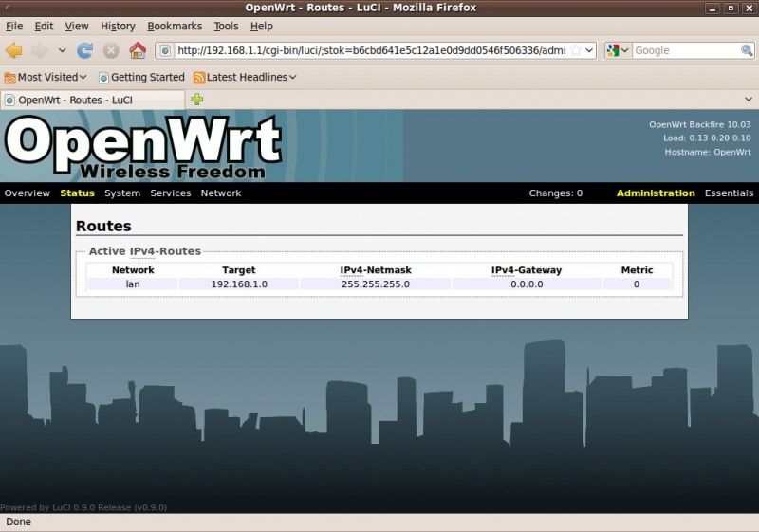Open a new tab with plus icon
This screenshot has height=532, width=759.
point(197,100)
